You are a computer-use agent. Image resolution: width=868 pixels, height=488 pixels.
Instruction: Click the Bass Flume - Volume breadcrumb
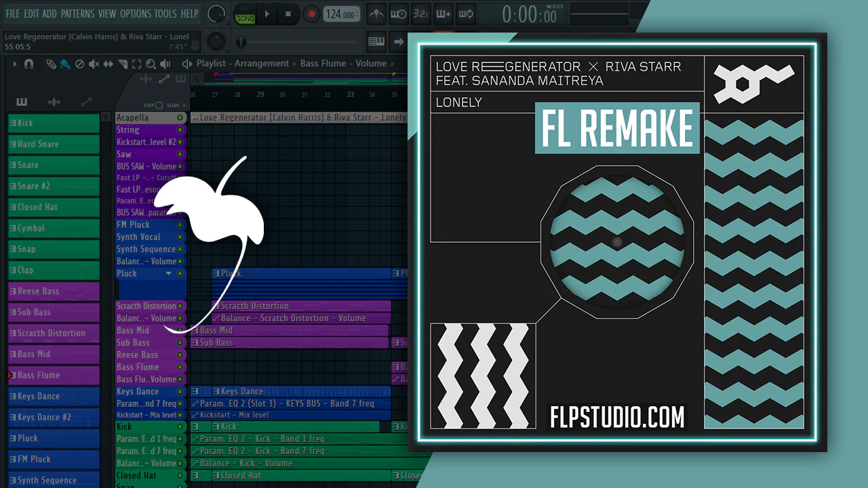(343, 64)
